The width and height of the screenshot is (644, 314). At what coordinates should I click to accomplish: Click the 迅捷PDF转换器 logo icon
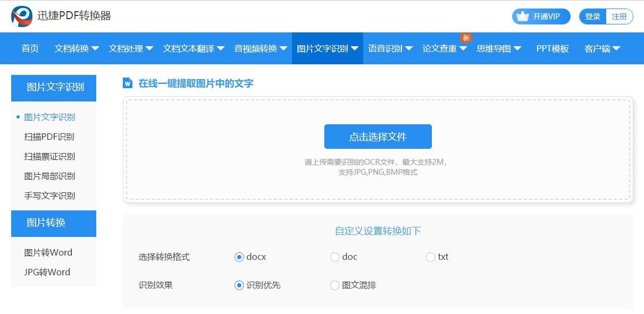[22, 16]
